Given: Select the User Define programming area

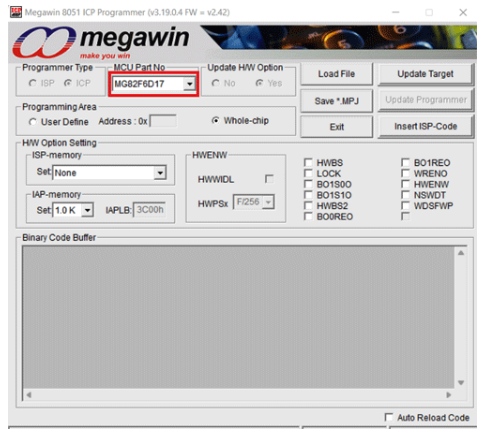Looking at the screenshot, I should tap(33, 122).
